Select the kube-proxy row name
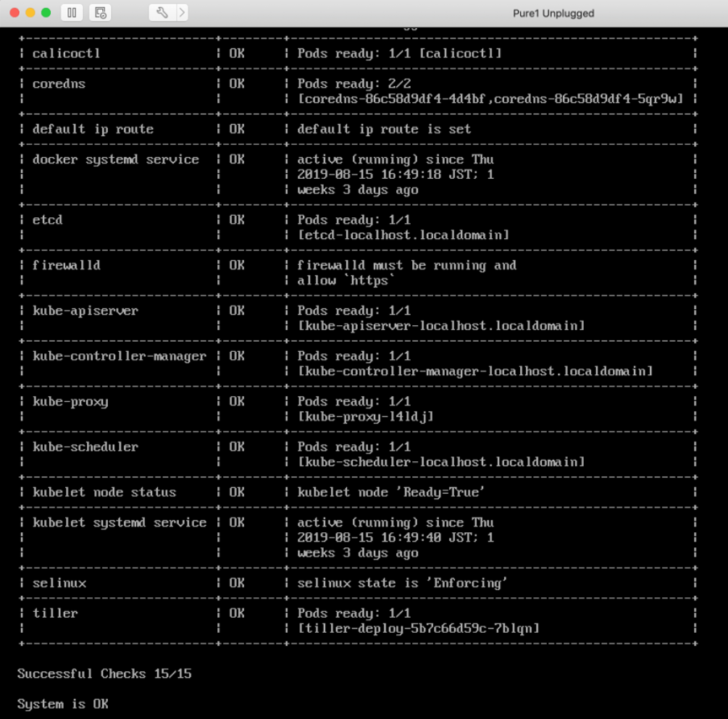Image resolution: width=728 pixels, height=719 pixels. click(70, 402)
